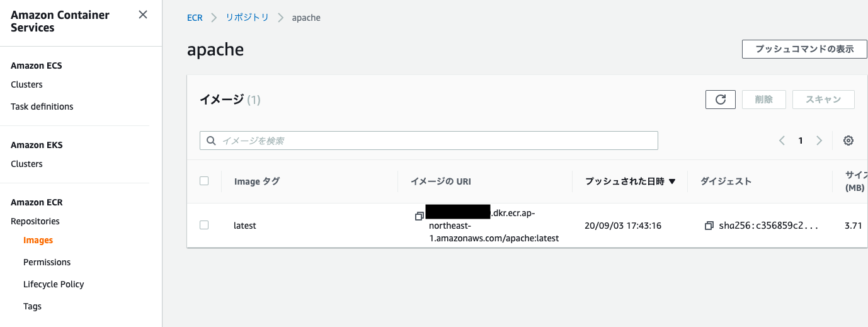The width and height of the screenshot is (868, 327).
Task: Click the pushed date 20/09/03 17:43:16
Action: (623, 226)
